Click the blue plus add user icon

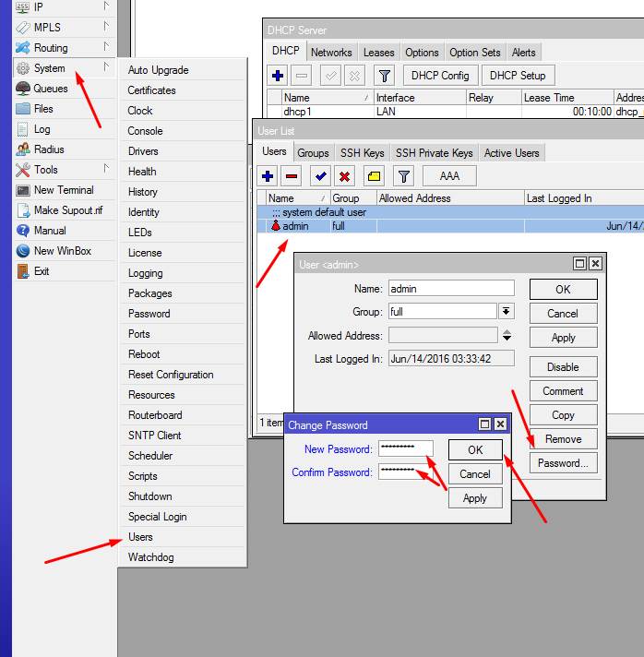coord(268,176)
